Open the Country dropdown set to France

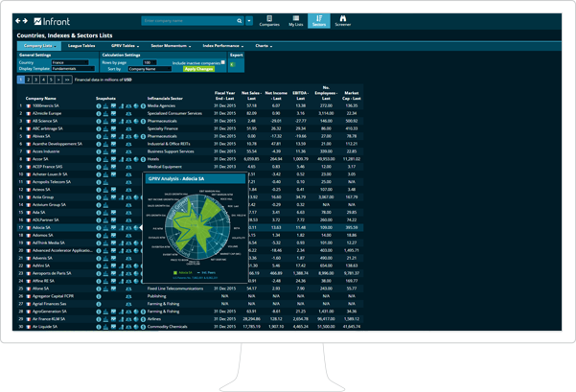click(70, 62)
